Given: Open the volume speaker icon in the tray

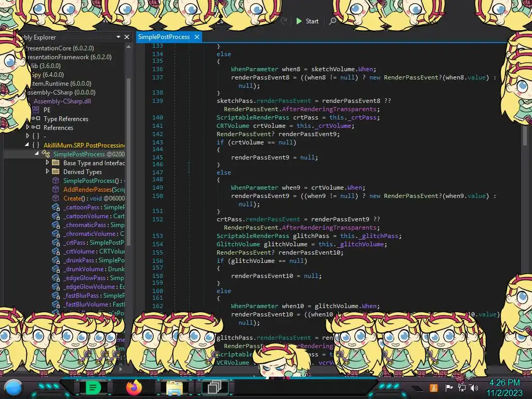Looking at the screenshot, I should pyautogui.click(x=474, y=388).
